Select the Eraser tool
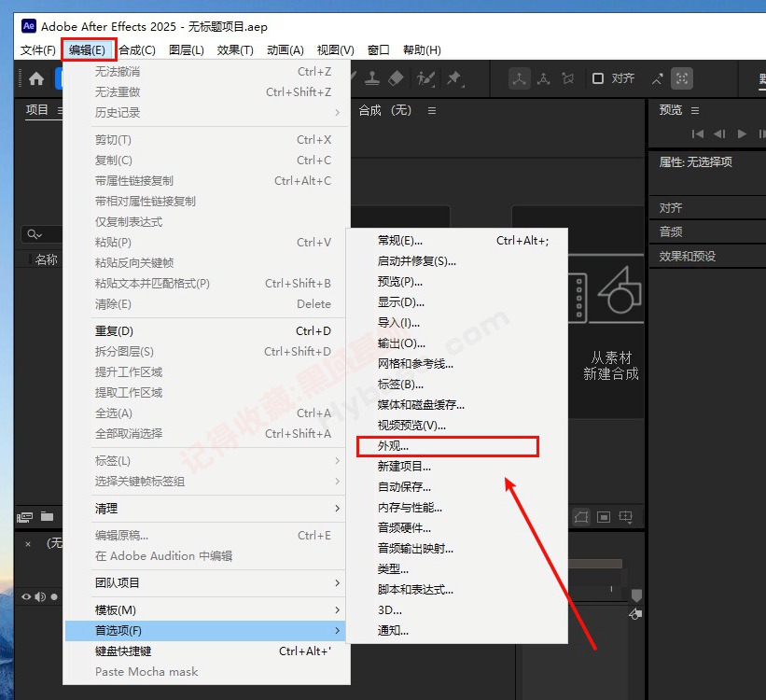The width and height of the screenshot is (766, 700). [x=396, y=78]
